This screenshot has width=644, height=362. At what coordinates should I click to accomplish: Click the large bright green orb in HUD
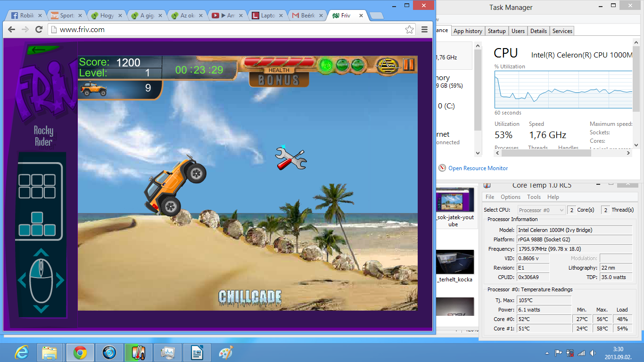(x=325, y=65)
